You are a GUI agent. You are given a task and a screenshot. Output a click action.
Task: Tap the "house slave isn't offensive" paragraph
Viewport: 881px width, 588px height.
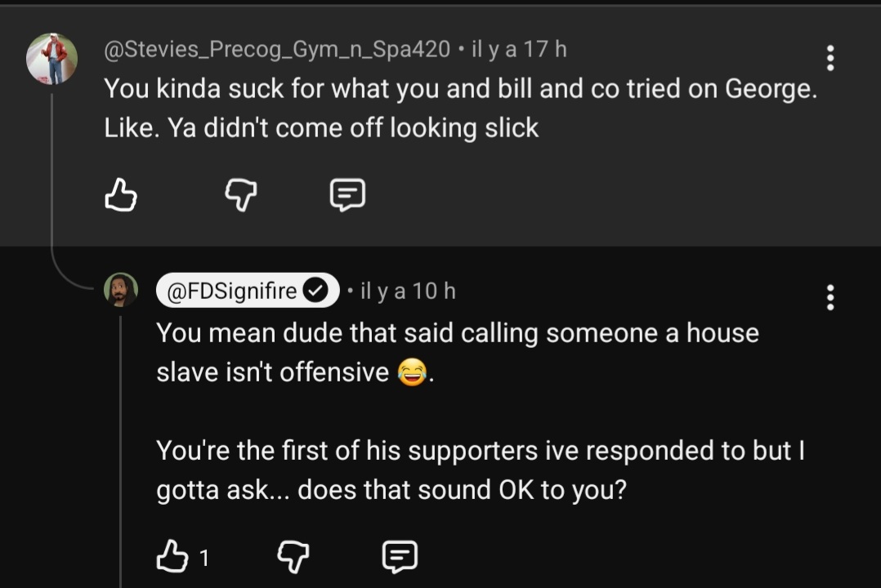coord(456,352)
